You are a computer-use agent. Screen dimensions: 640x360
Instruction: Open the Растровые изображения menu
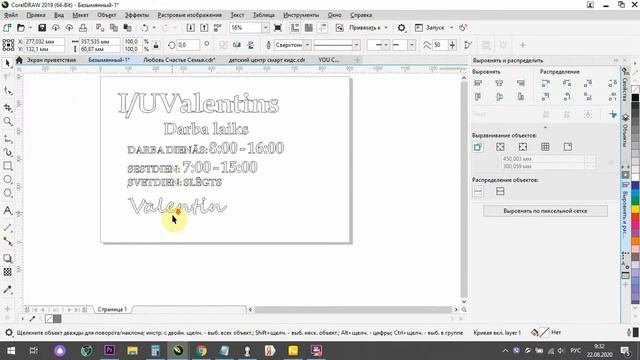point(189,15)
